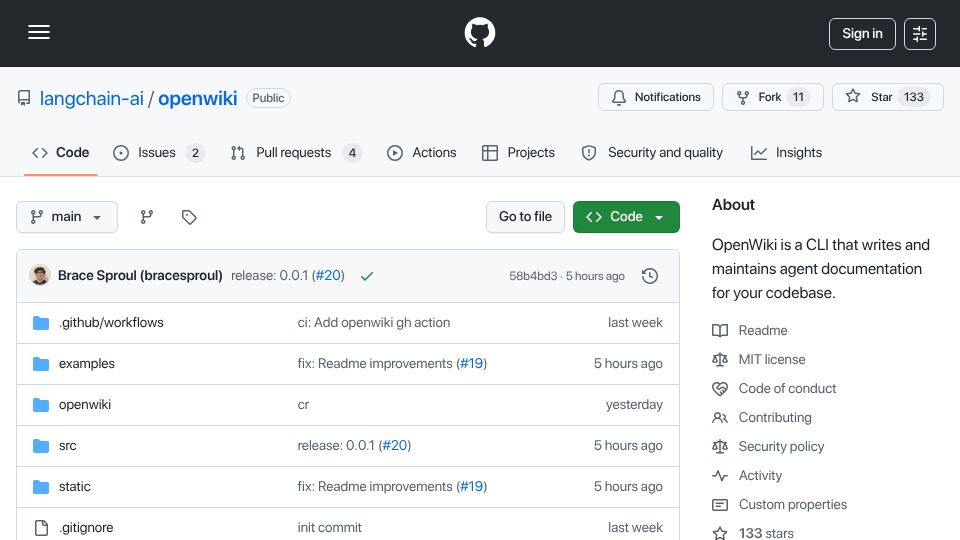Open the 'cr' commit message link

pyautogui.click(x=303, y=405)
